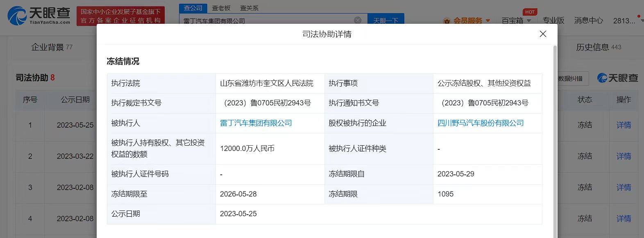Open 消息中心 in the header
Viewport: 644px width, 238px height.
(588, 21)
